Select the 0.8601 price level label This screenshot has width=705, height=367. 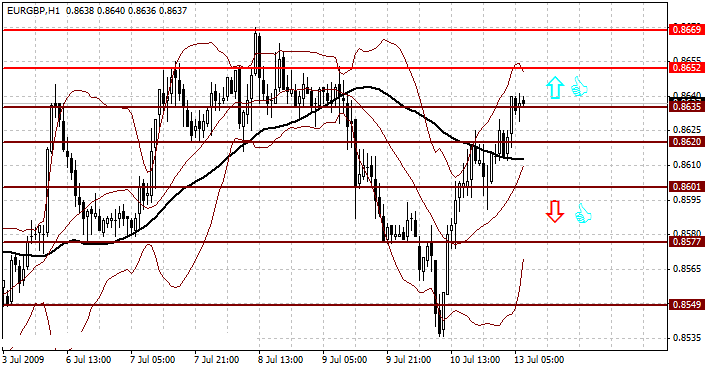(686, 187)
